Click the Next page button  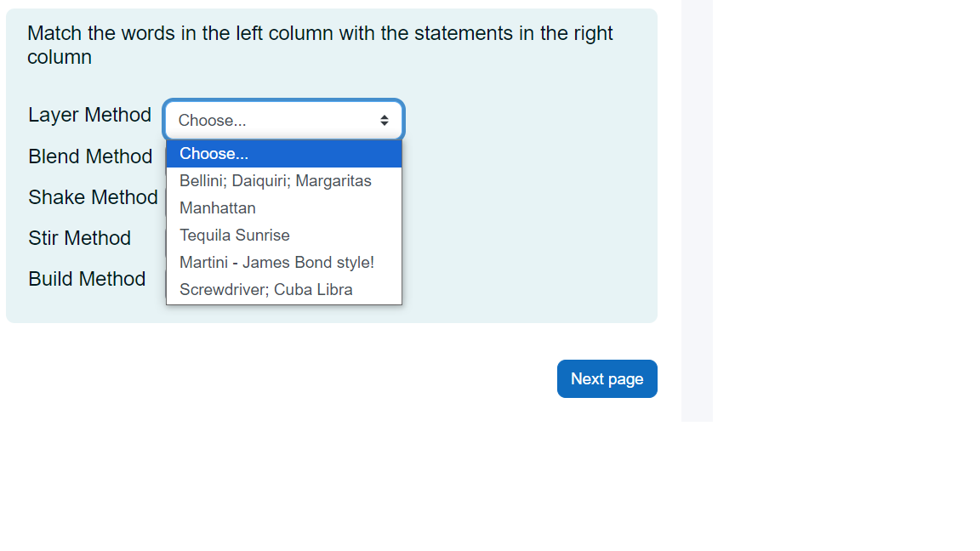[x=607, y=378]
